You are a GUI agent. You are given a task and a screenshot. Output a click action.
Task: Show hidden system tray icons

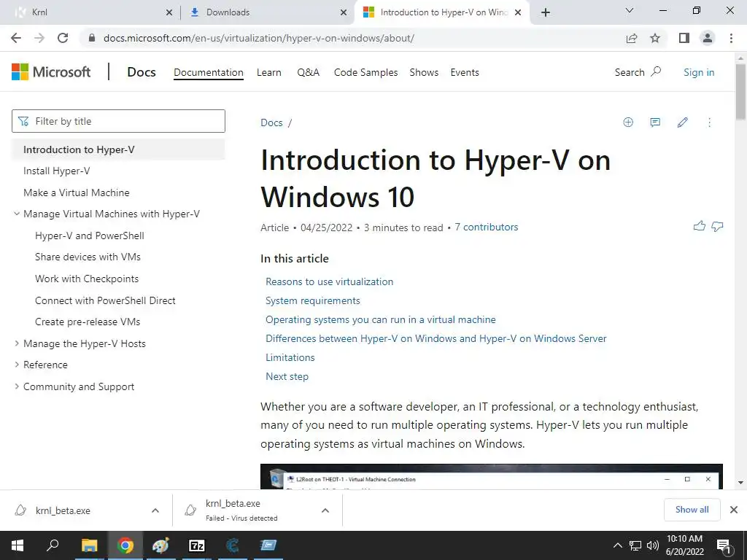click(x=617, y=545)
